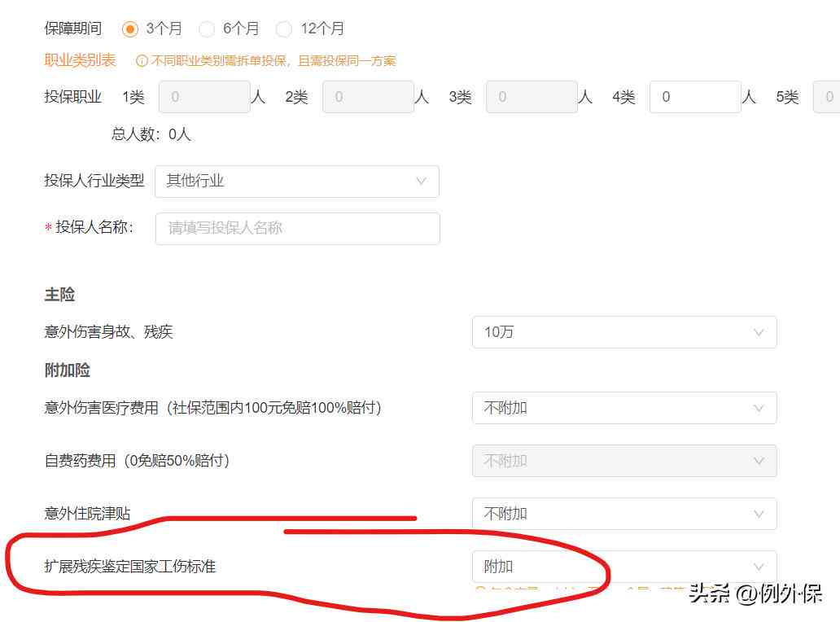This screenshot has width=840, height=622.
Task: Click the 2类 headcount input field
Action: click(368, 97)
